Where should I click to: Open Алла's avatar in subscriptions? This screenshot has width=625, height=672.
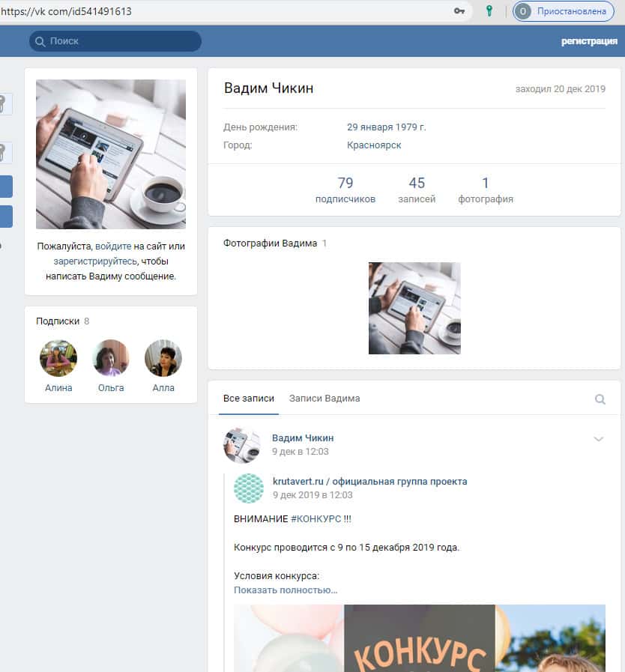pyautogui.click(x=163, y=358)
